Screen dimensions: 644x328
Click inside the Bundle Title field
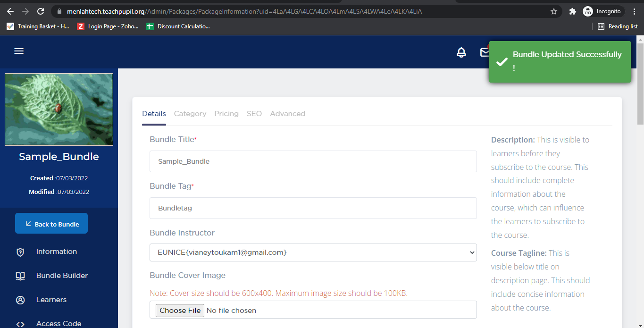tap(313, 161)
